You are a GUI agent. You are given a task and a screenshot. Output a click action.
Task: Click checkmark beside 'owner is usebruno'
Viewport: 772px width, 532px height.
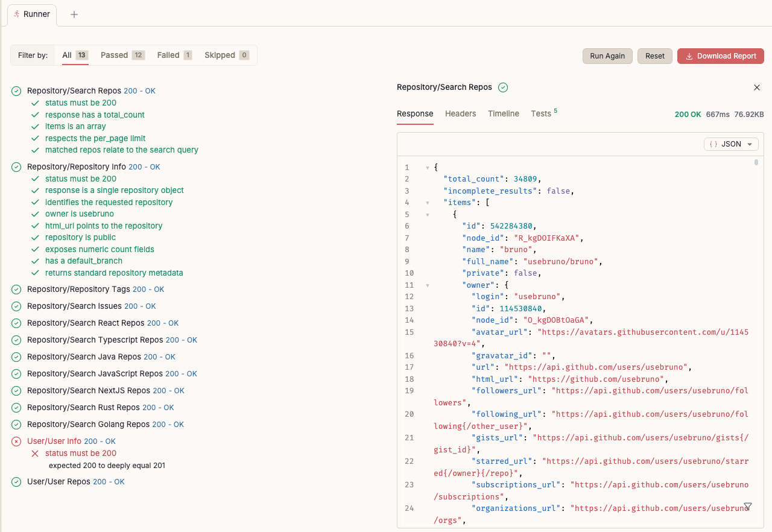pyautogui.click(x=35, y=214)
